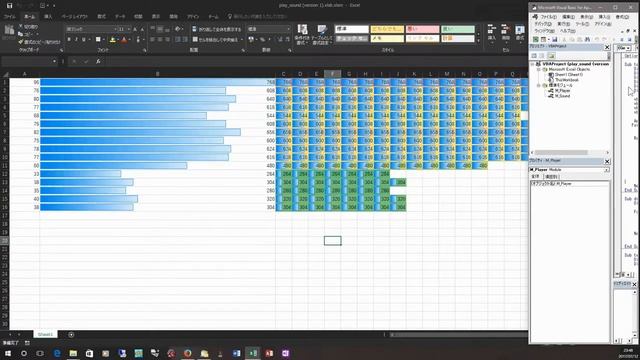Click the Find binoculars icon in VBA toolbar
Screen dimensions: 640x360
point(587,39)
